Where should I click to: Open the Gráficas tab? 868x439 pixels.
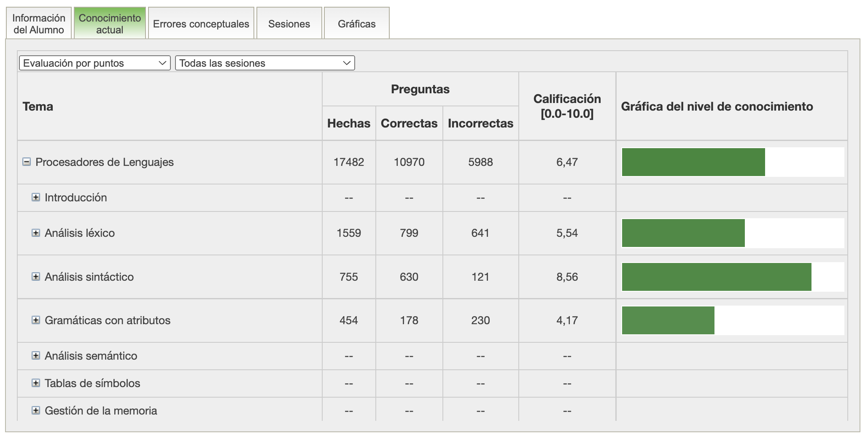pyautogui.click(x=356, y=24)
